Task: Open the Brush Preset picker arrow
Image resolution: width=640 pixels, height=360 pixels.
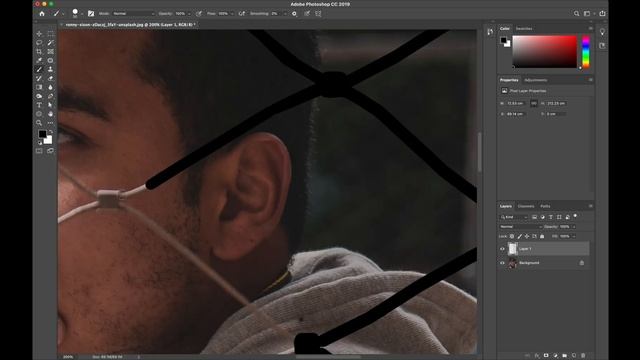Action: [x=82, y=14]
